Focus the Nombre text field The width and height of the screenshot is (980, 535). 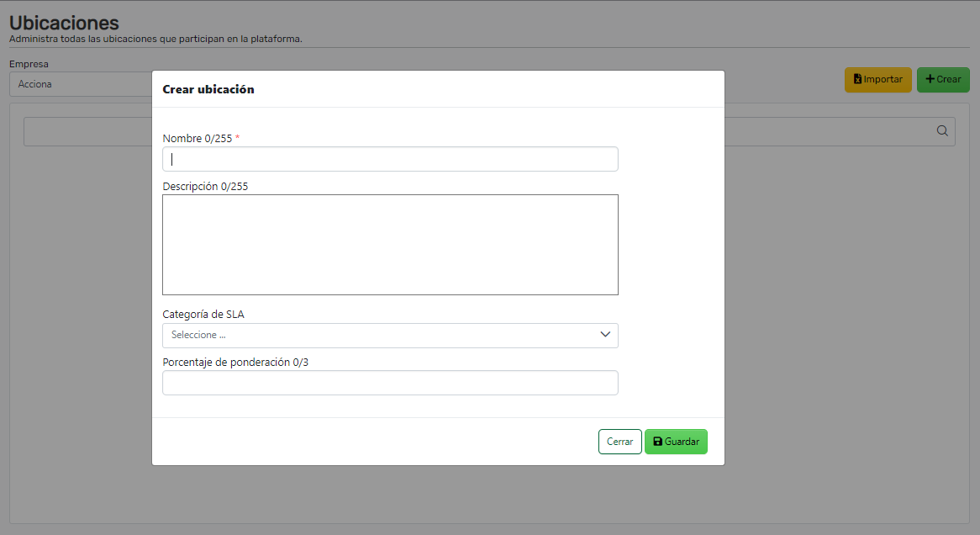click(390, 159)
